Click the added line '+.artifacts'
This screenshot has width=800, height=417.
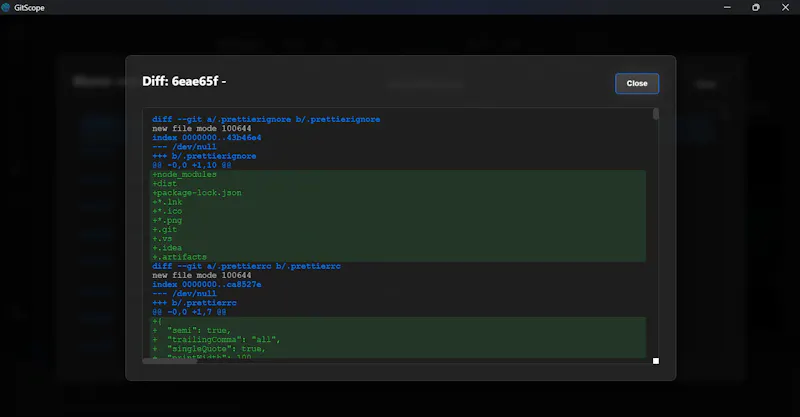[398, 257]
